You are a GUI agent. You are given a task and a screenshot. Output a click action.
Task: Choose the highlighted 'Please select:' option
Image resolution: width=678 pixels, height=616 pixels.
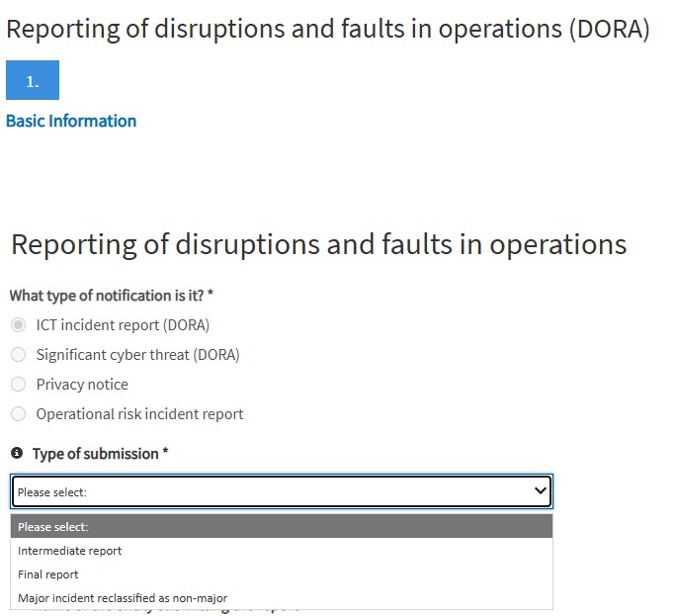pyautogui.click(x=281, y=527)
